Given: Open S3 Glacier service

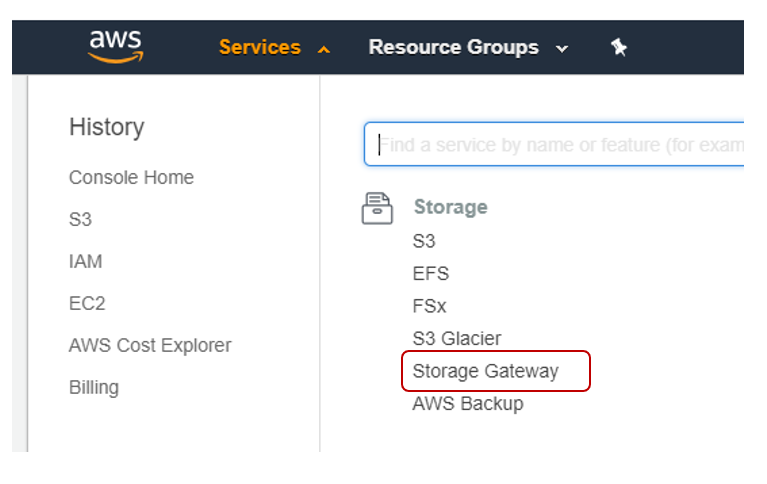Looking at the screenshot, I should (x=457, y=339).
